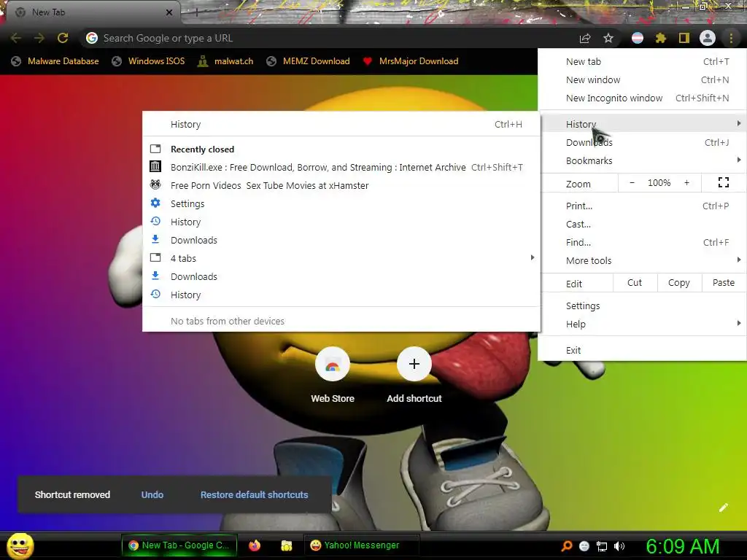Close the New Tab browser tab
This screenshot has height=560, width=747.
[169, 12]
